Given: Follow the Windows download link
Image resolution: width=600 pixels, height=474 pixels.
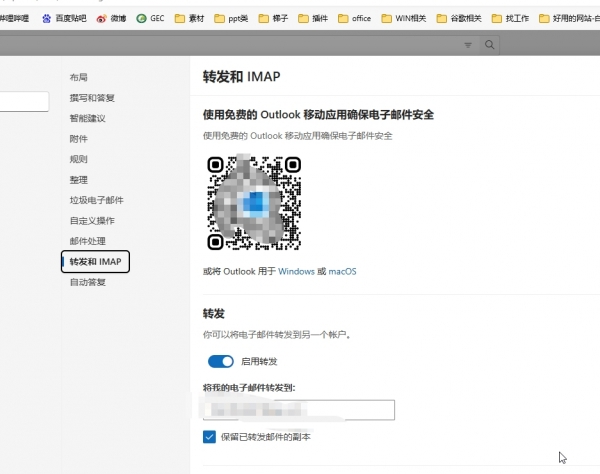Looking at the screenshot, I should (x=296, y=271).
